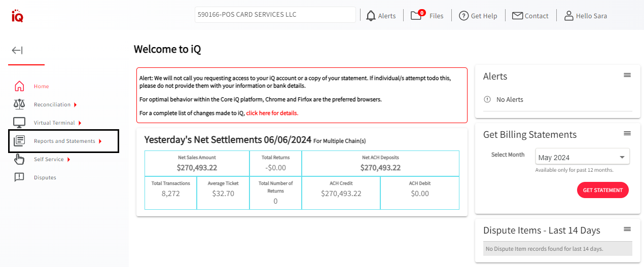Open the Alerts bell icon

371,16
